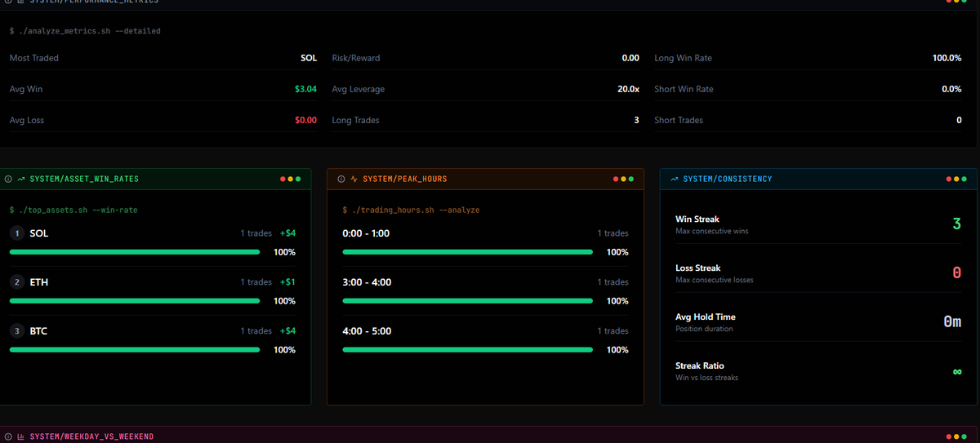980x443 pixels.
Task: Click the Short Trades count 0
Action: (x=959, y=120)
